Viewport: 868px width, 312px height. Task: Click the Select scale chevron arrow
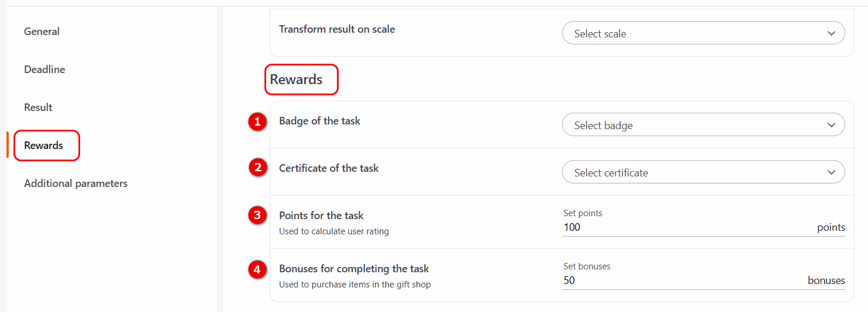pos(831,34)
